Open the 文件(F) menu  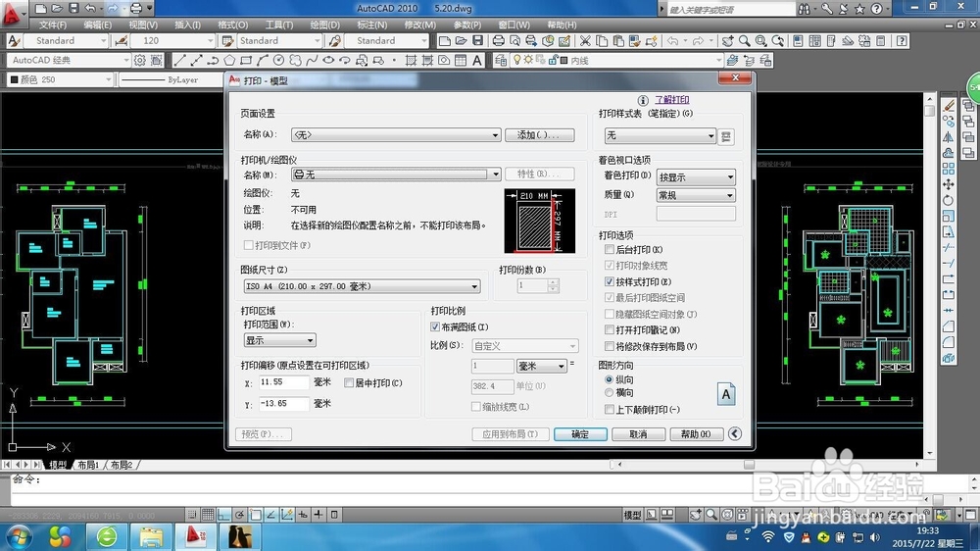(53, 25)
